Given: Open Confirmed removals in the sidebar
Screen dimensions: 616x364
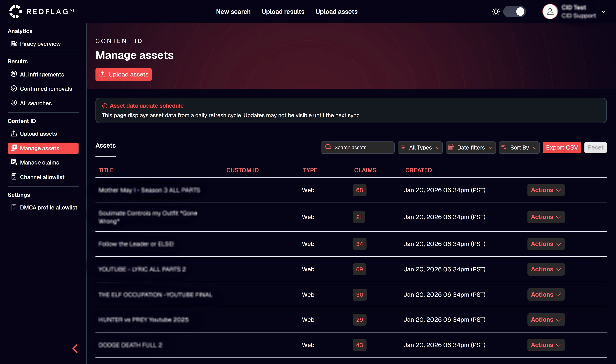Looking at the screenshot, I should click(46, 89).
